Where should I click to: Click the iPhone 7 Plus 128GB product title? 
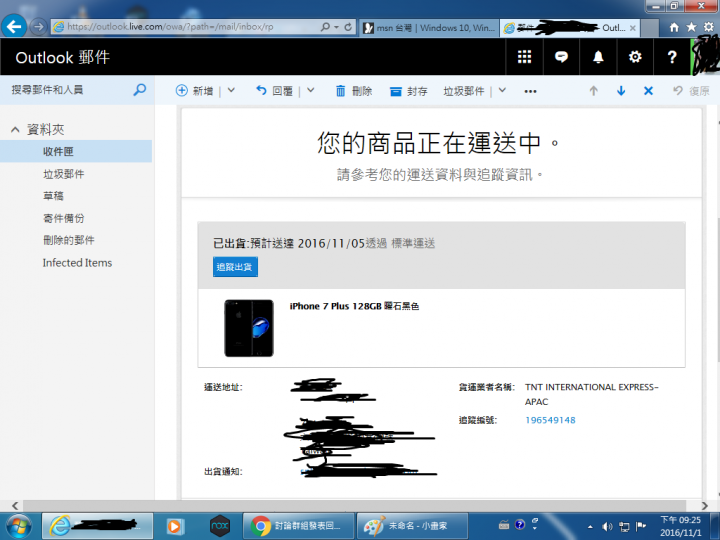[x=354, y=306]
